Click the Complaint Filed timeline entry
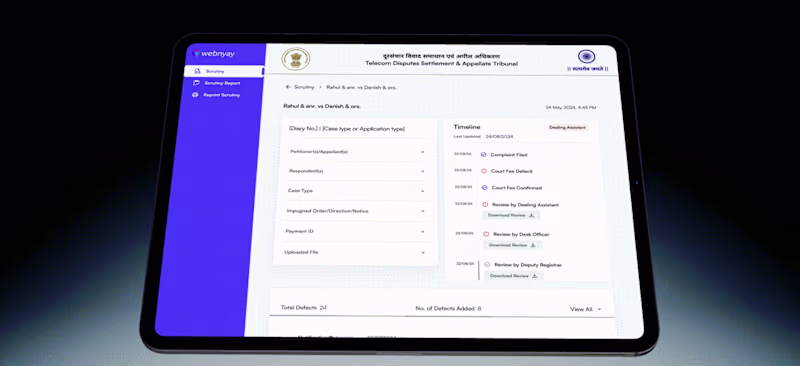 tap(509, 155)
